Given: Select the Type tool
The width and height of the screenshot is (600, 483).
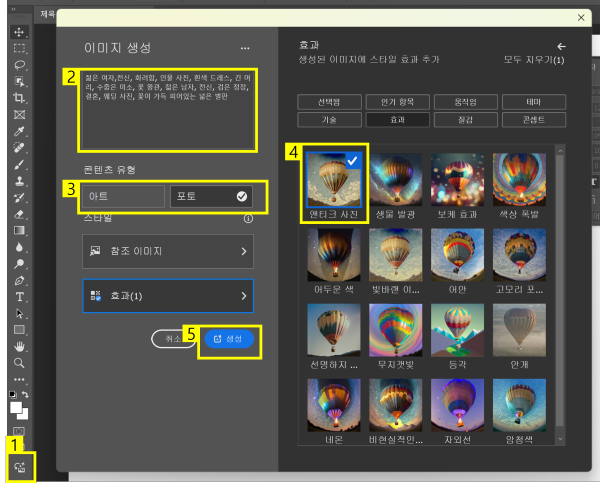Looking at the screenshot, I should tap(19, 297).
